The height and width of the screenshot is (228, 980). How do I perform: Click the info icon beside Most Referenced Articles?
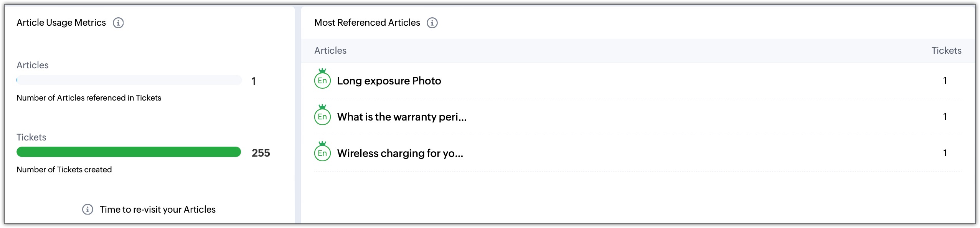tap(432, 23)
